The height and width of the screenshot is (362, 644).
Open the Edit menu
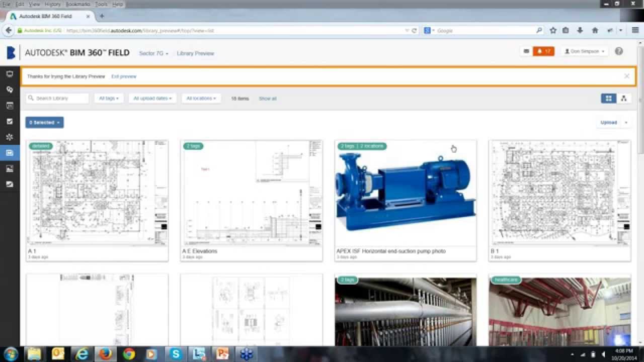[20, 4]
